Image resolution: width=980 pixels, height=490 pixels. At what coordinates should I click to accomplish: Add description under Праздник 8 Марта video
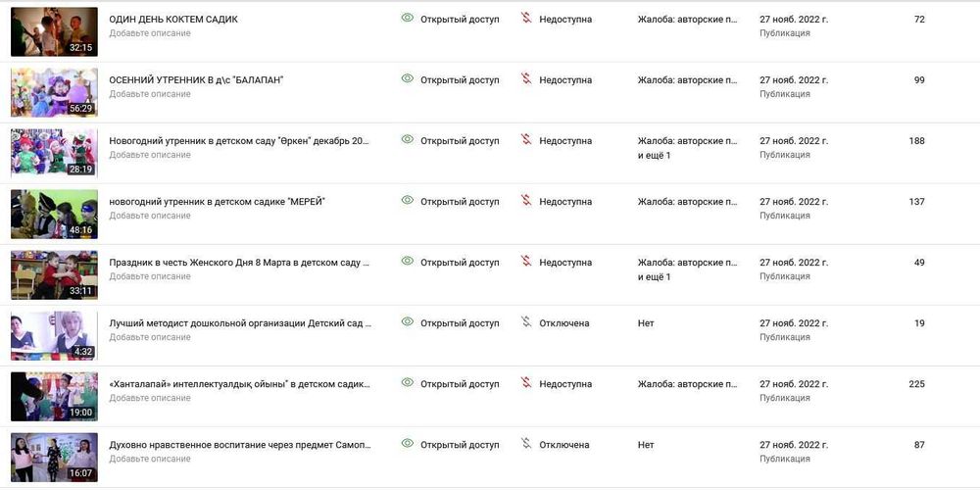[150, 276]
